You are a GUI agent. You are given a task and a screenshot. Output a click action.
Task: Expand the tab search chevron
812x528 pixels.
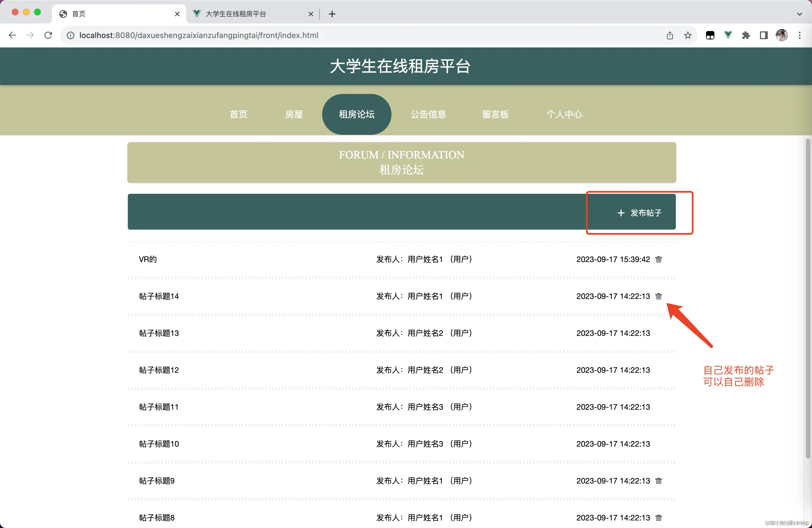tap(799, 14)
